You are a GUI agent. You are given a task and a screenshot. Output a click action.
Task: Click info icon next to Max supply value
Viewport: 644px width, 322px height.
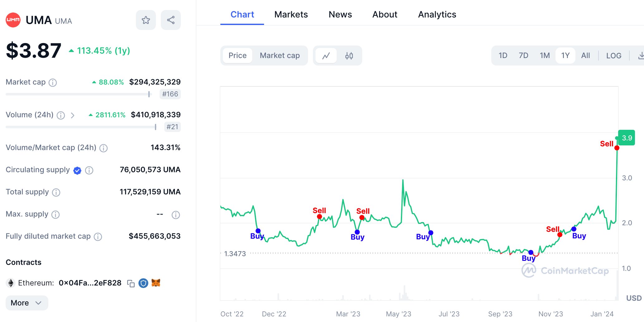(176, 215)
